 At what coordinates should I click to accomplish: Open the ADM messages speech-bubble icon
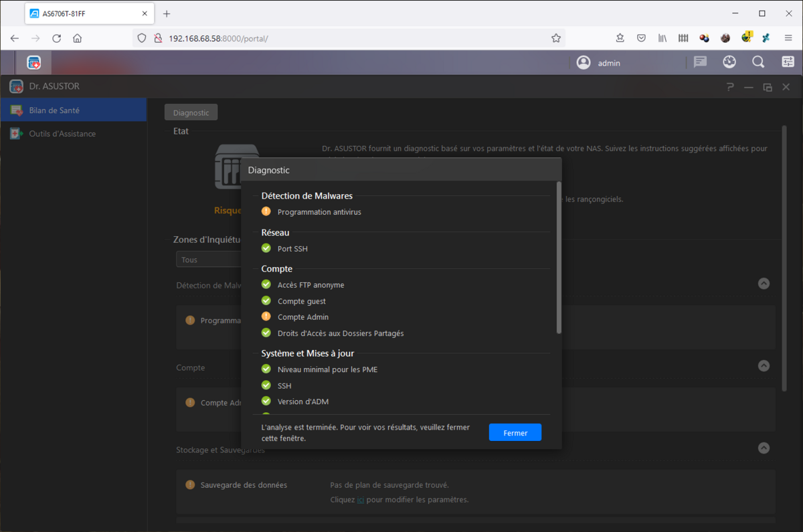tap(700, 62)
